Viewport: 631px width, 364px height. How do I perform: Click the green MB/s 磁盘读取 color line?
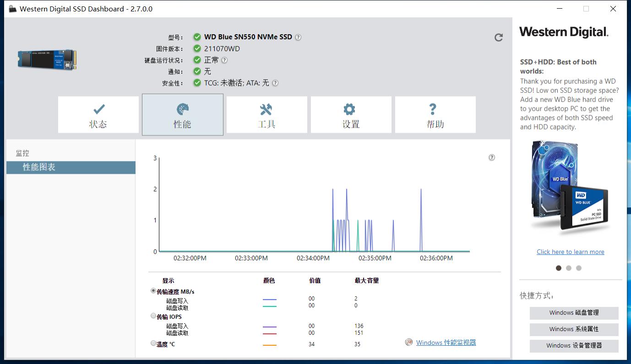[x=270, y=306]
